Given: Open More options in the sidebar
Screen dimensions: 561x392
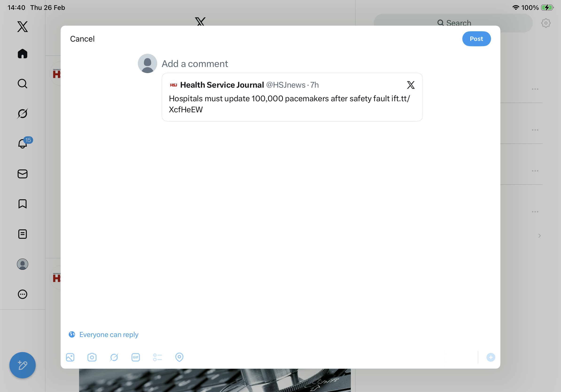Looking at the screenshot, I should click(23, 294).
